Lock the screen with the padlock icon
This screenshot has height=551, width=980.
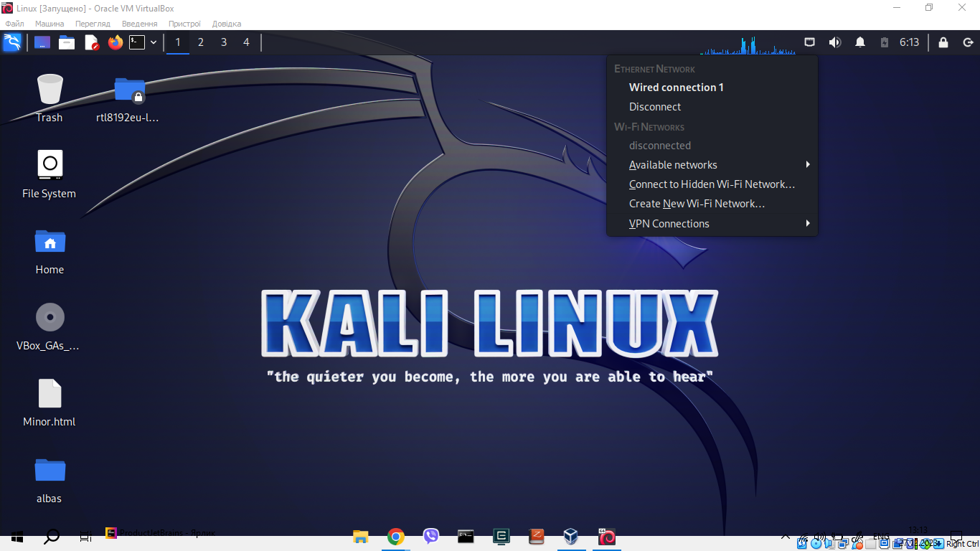pyautogui.click(x=943, y=42)
